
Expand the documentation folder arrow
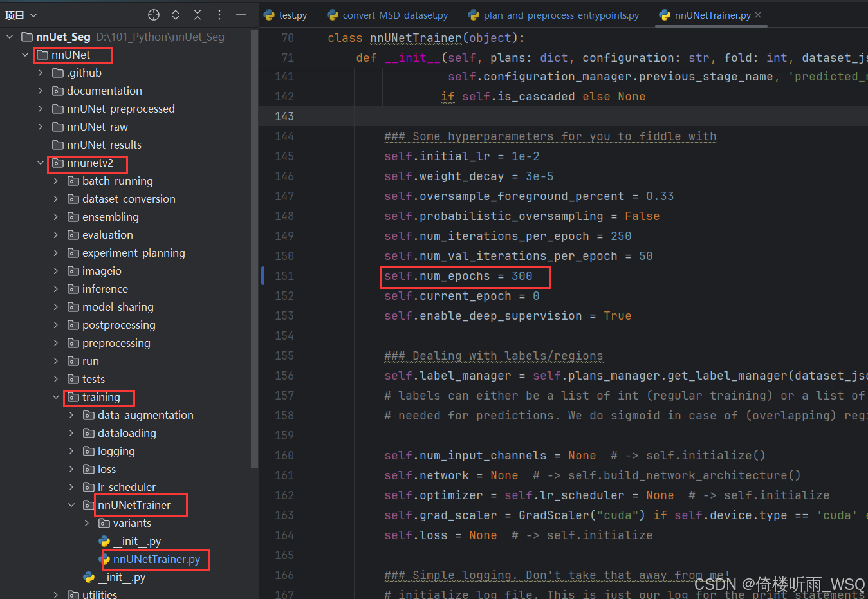click(41, 91)
